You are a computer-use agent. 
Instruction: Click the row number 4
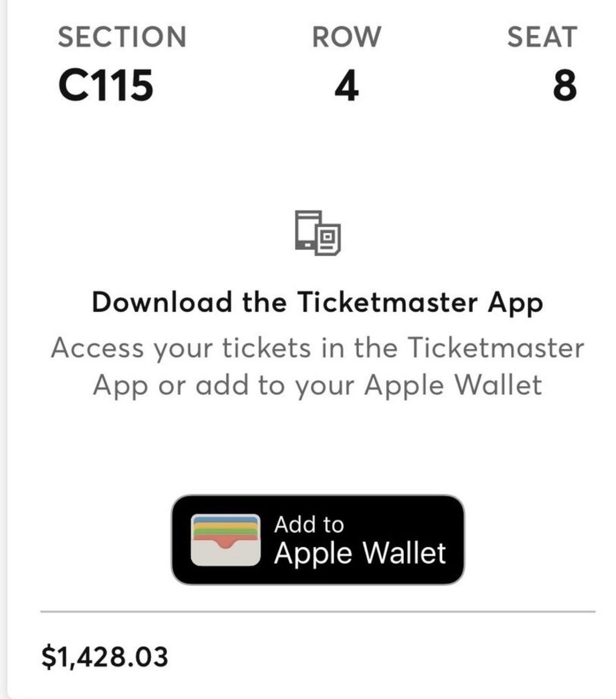(346, 86)
